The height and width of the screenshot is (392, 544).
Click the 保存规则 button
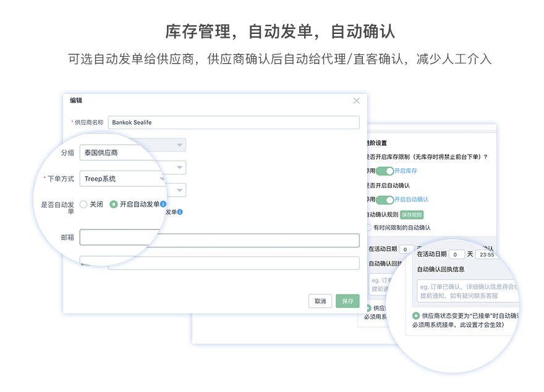pyautogui.click(x=411, y=215)
